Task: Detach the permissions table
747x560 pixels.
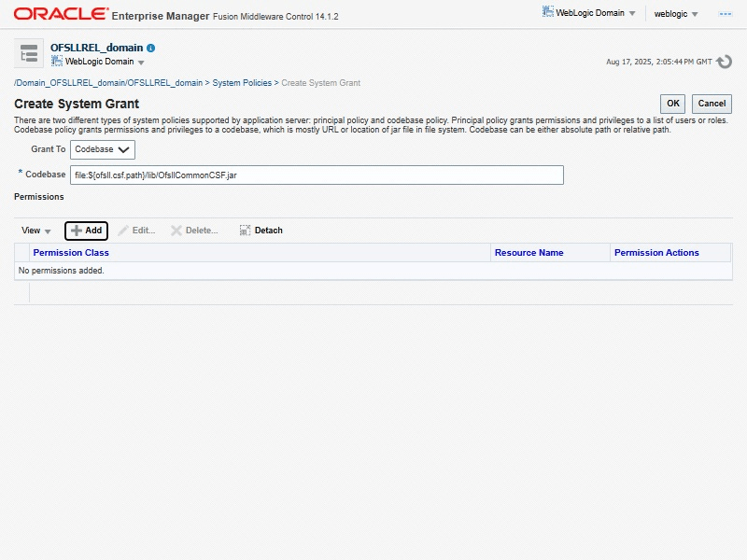Action: [x=261, y=231]
